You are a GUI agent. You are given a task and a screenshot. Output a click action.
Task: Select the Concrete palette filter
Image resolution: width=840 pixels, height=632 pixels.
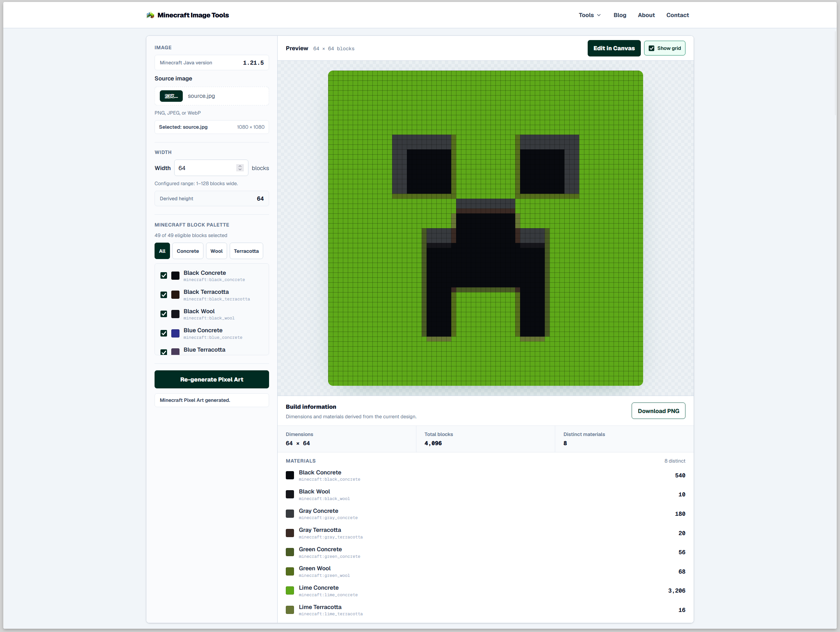pyautogui.click(x=188, y=251)
